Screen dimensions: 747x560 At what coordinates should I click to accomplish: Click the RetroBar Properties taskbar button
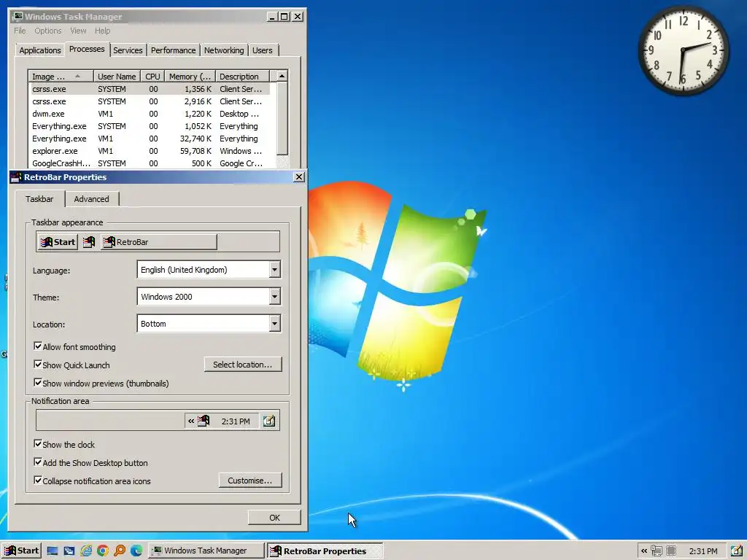(325, 551)
